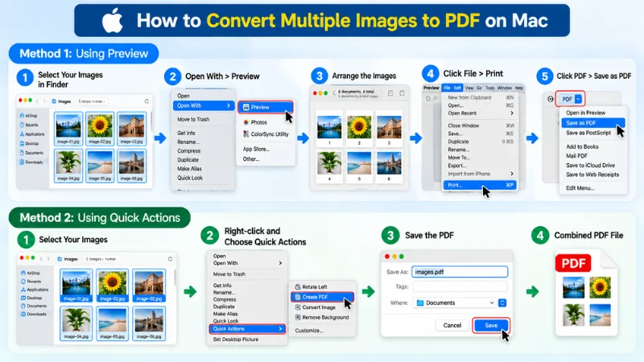644x362 pixels.
Task: Open Applications in the Method 2 Finder sidebar
Action: pos(35,290)
